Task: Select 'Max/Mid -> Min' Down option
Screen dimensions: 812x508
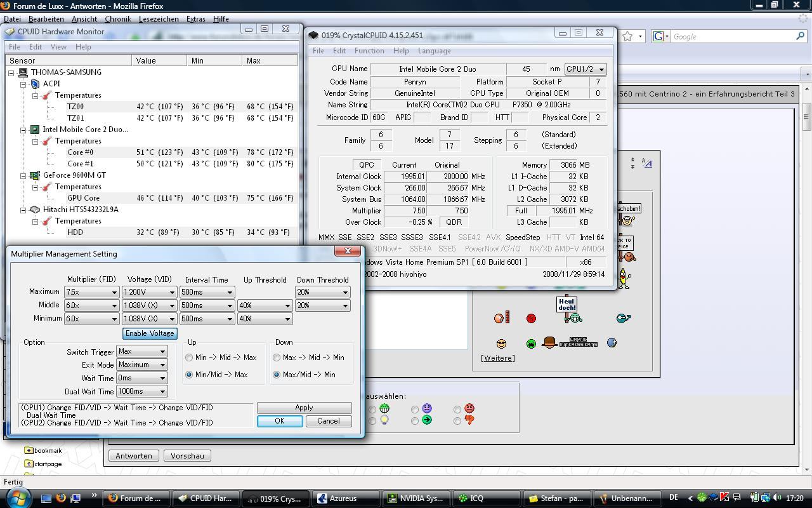Action: point(277,375)
